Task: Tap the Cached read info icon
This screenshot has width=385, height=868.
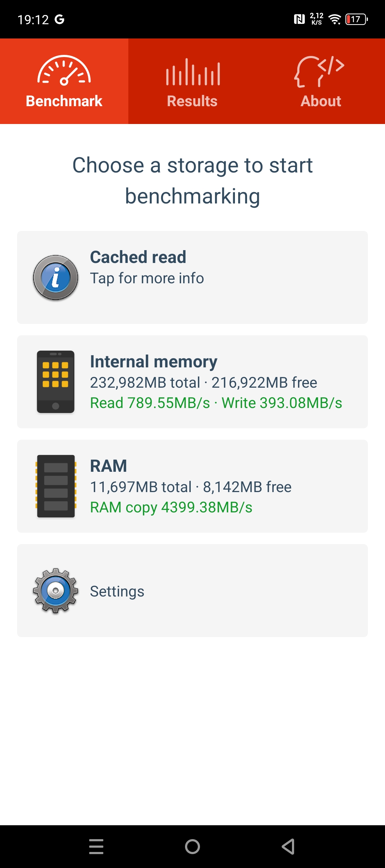Action: [56, 278]
